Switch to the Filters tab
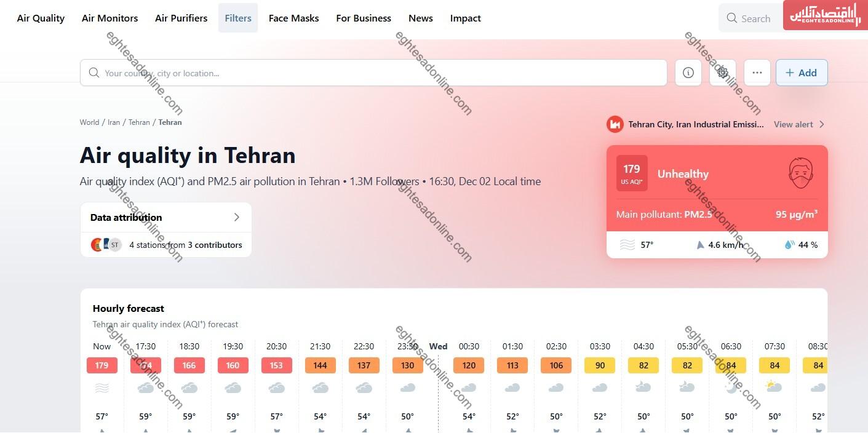Viewport: 868px width, 441px height. point(237,18)
